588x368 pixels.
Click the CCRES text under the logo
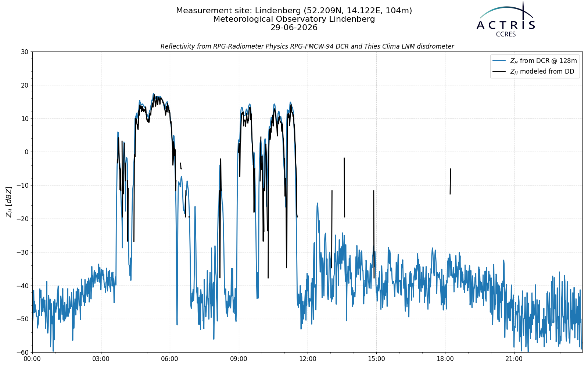pyautogui.click(x=506, y=34)
